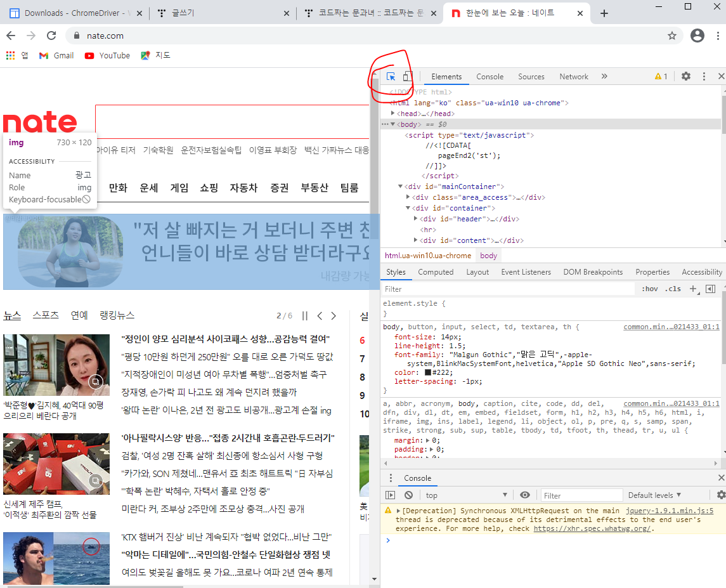Open the top context dropdown
The image size is (726, 588).
pyautogui.click(x=466, y=495)
